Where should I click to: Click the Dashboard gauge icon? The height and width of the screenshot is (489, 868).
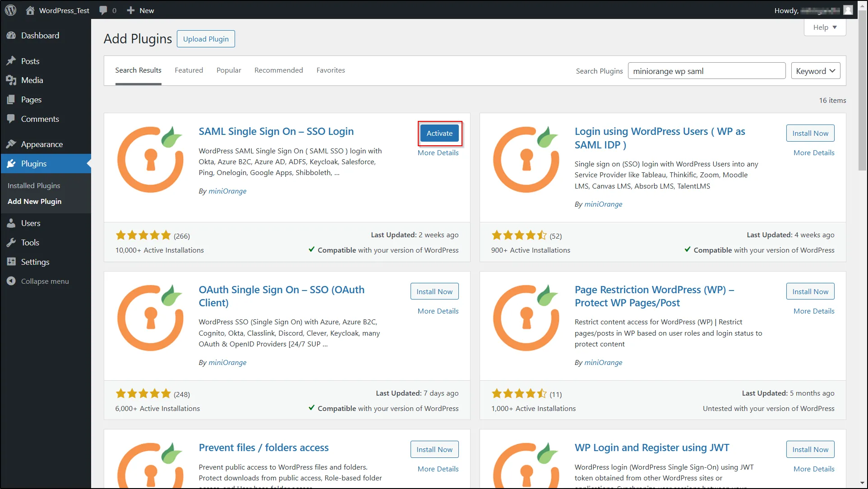11,36
